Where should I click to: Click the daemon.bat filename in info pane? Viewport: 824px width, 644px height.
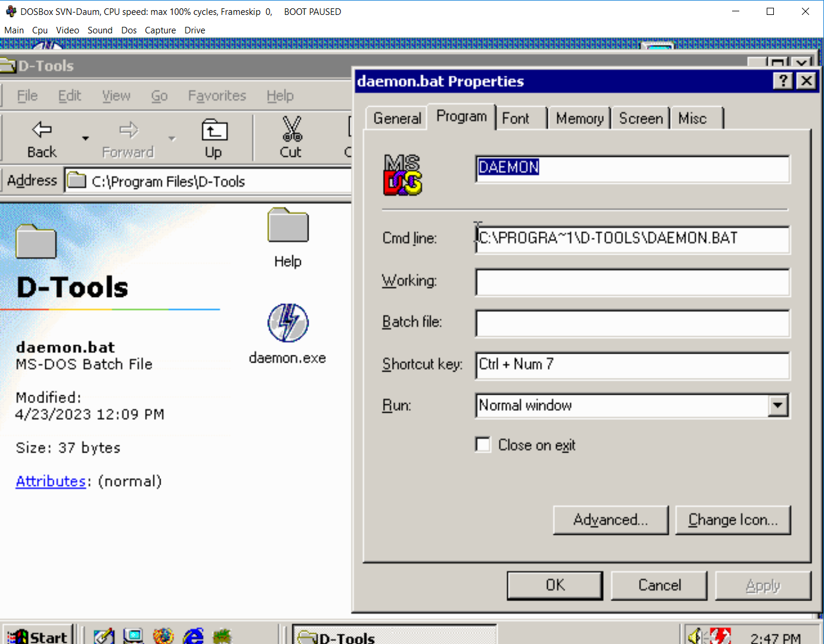(66, 347)
